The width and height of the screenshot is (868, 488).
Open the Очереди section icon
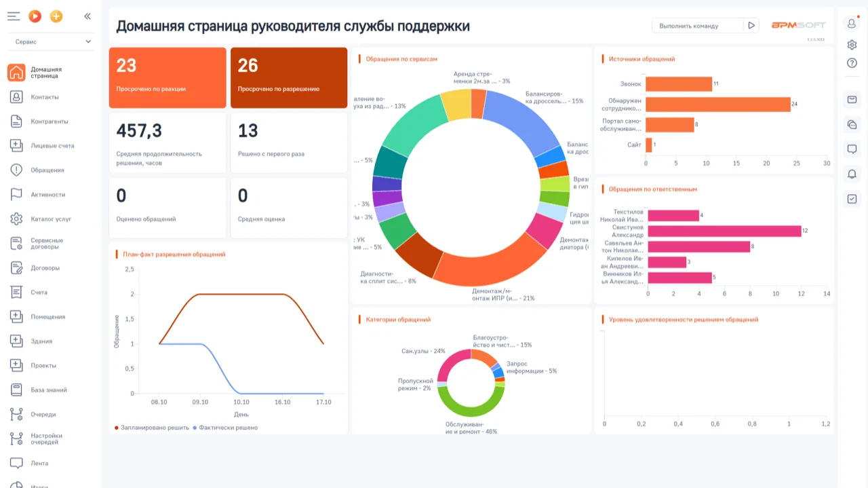tap(17, 415)
